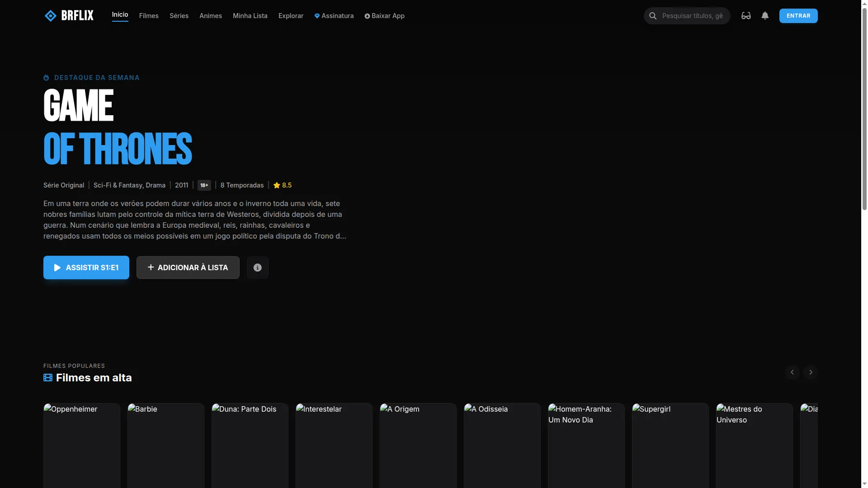Click the Game of Thrones synopsis paragraph
Screen dimensions: 868x488
pyautogui.click(x=195, y=220)
